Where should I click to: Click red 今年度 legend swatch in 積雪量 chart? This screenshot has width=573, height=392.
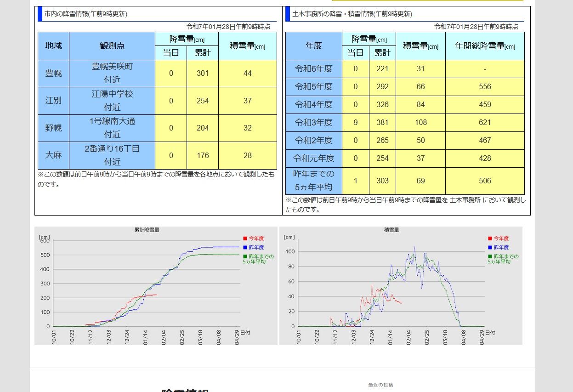pyautogui.click(x=490, y=239)
